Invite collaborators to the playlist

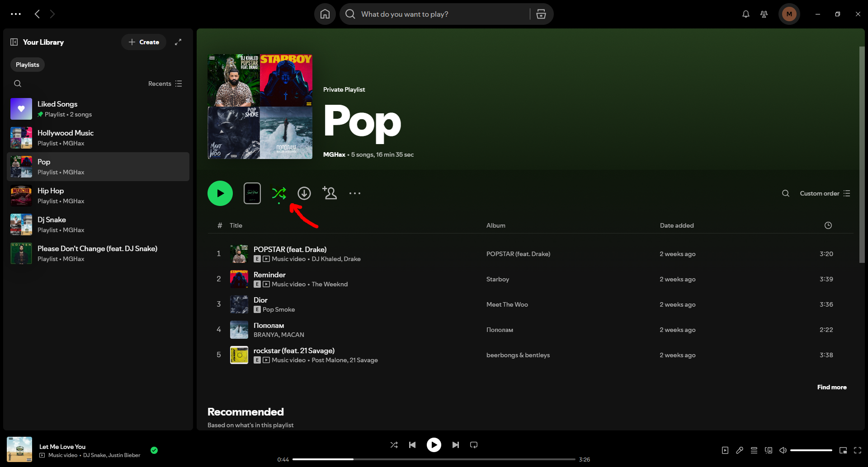pyautogui.click(x=330, y=193)
